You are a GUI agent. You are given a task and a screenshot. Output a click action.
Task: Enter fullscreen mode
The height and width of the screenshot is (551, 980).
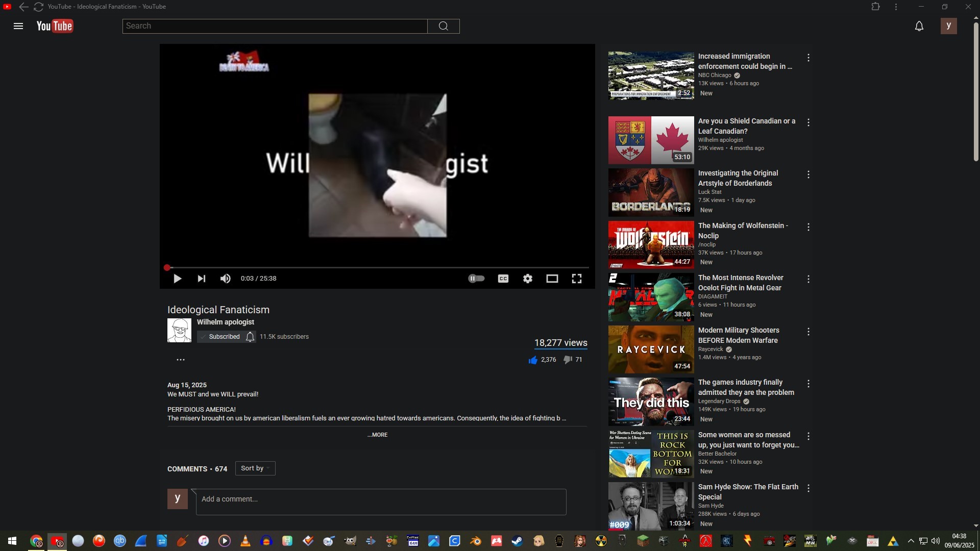(x=577, y=279)
